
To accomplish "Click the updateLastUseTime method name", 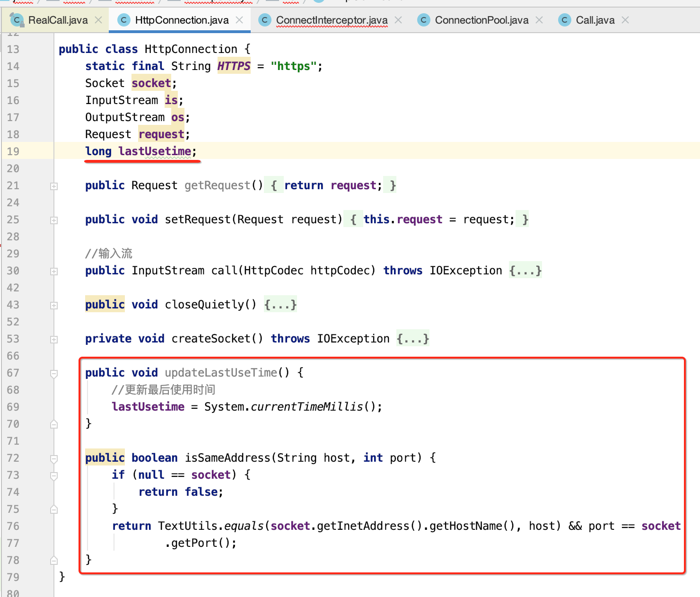I will point(221,373).
